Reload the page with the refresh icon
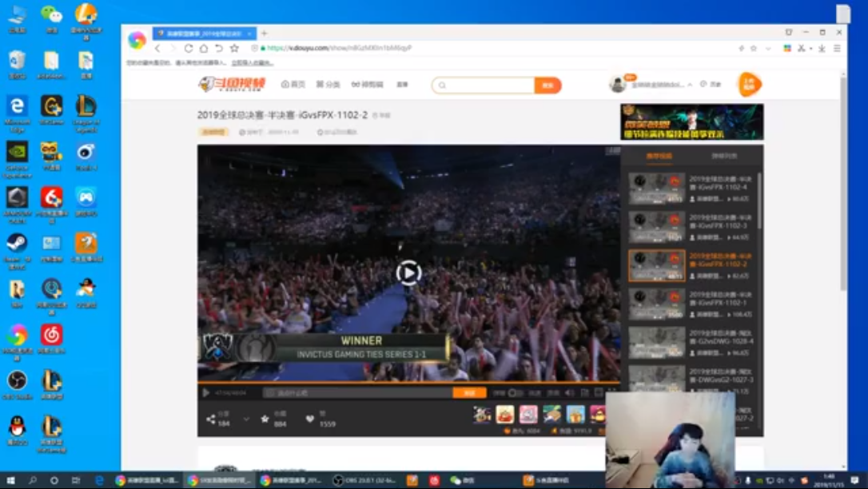Screen dimensions: 868x489 coord(188,49)
